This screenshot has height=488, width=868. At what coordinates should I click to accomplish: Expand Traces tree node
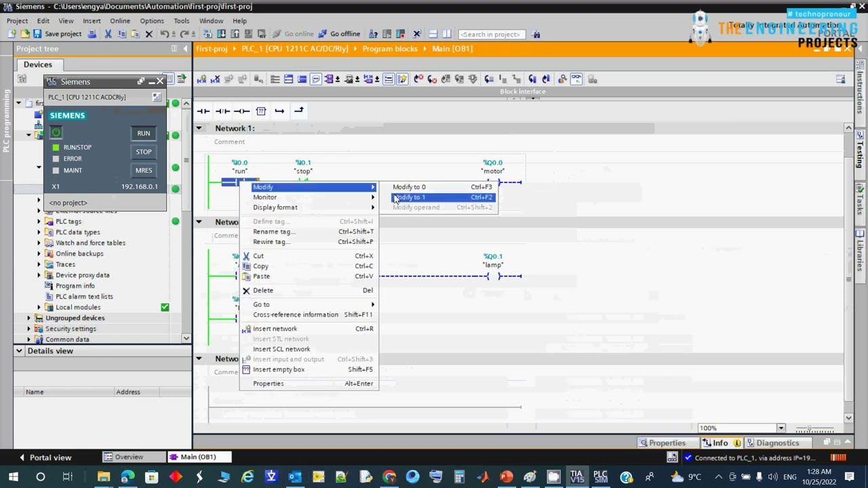39,264
